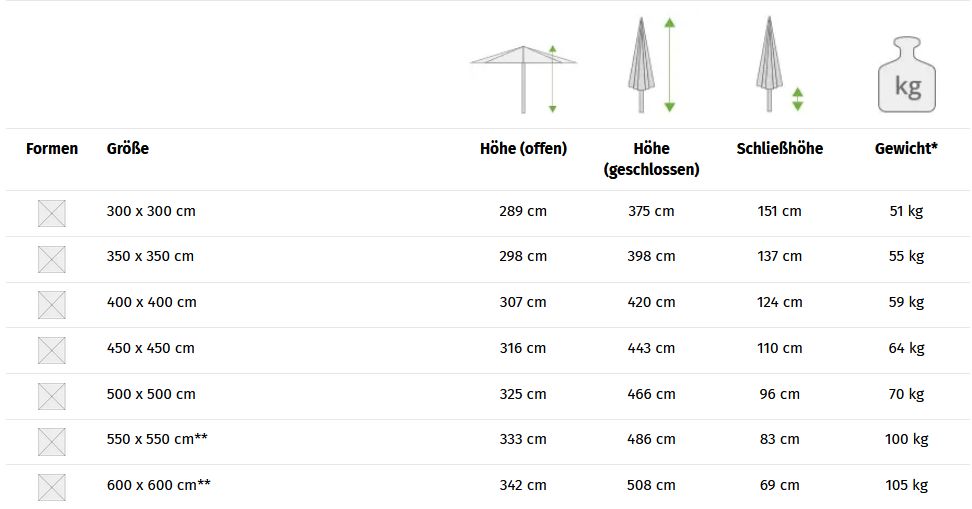Select the 600 x 600 cm** size text

pyautogui.click(x=159, y=485)
